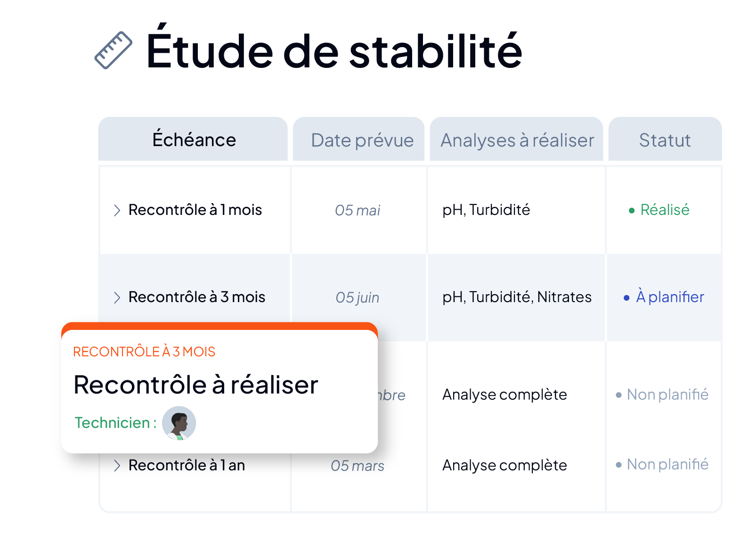This screenshot has width=756, height=558.
Task: Click the 05 mai date cell
Action: point(358,210)
